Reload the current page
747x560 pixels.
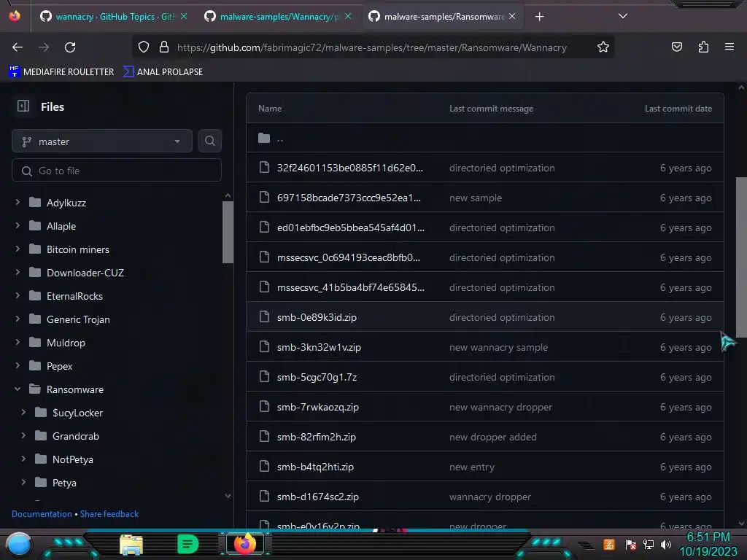(70, 47)
